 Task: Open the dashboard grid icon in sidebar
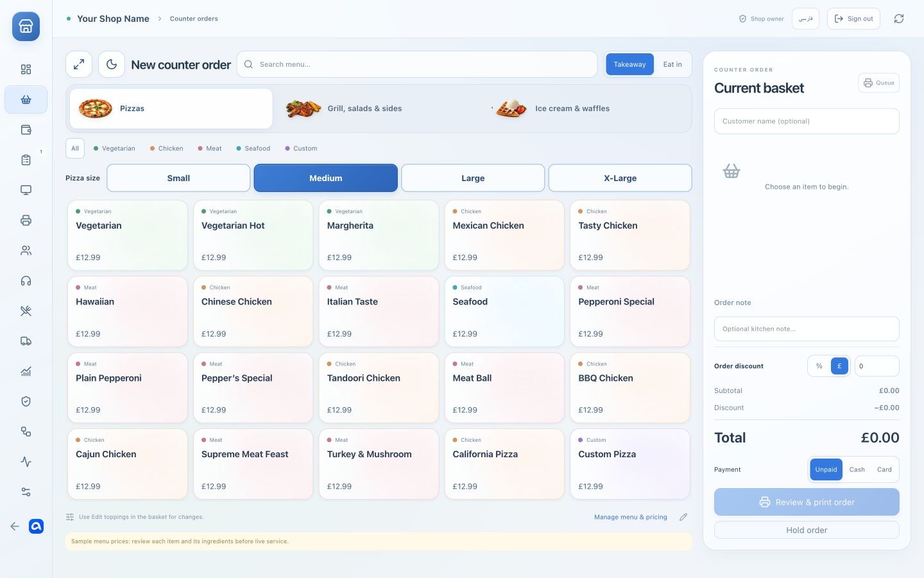tap(26, 69)
